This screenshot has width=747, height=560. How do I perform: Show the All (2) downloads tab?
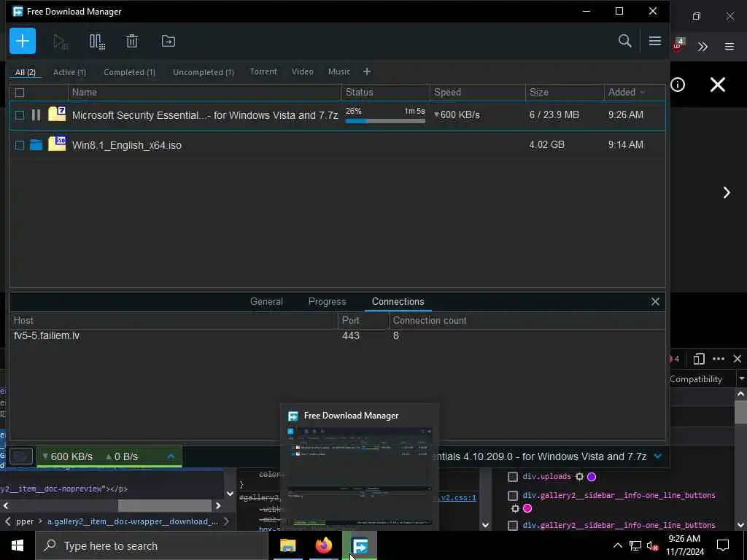tap(26, 72)
